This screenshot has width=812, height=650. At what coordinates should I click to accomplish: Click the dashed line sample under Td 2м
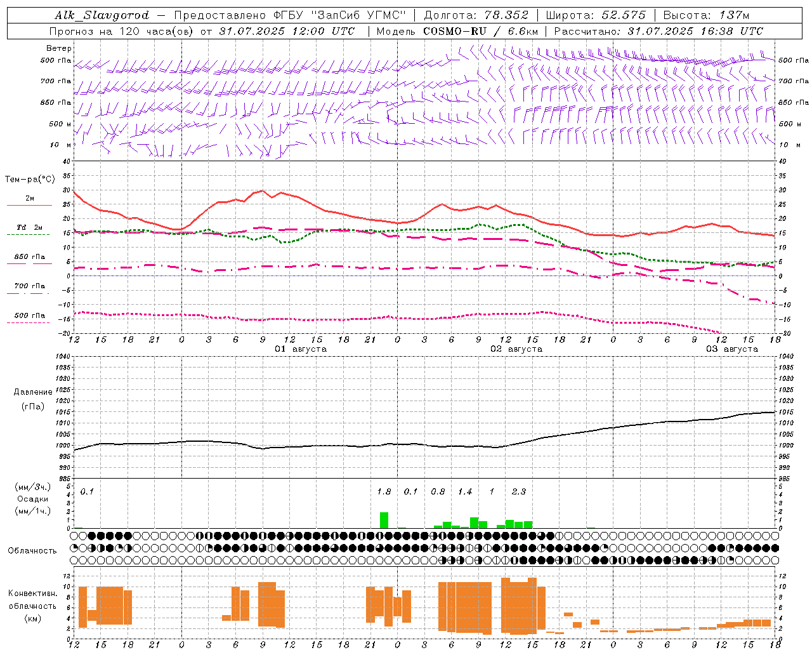pyautogui.click(x=28, y=234)
